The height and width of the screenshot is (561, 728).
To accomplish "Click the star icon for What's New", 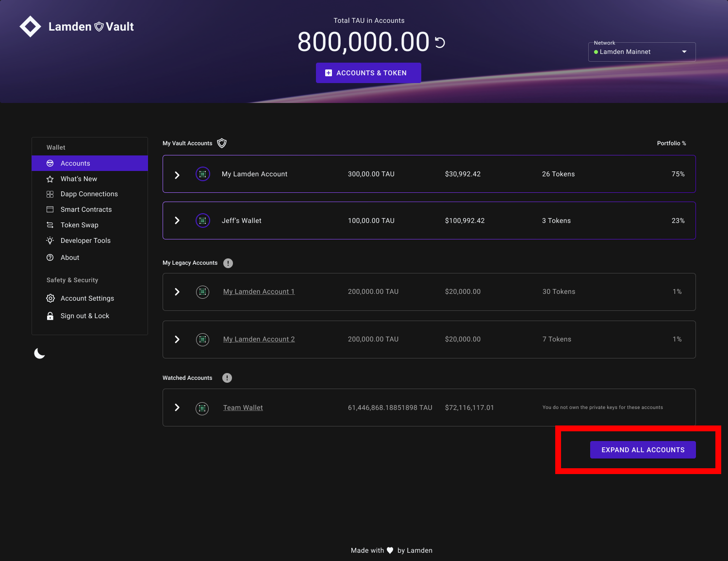I will [x=50, y=179].
